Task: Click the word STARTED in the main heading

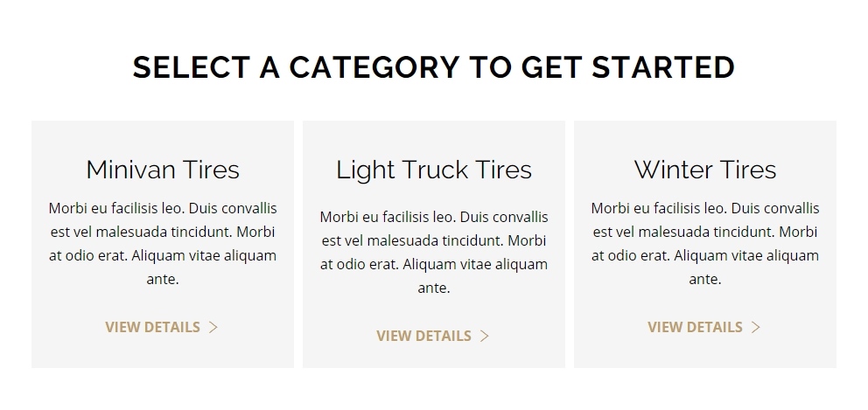Action: point(663,67)
